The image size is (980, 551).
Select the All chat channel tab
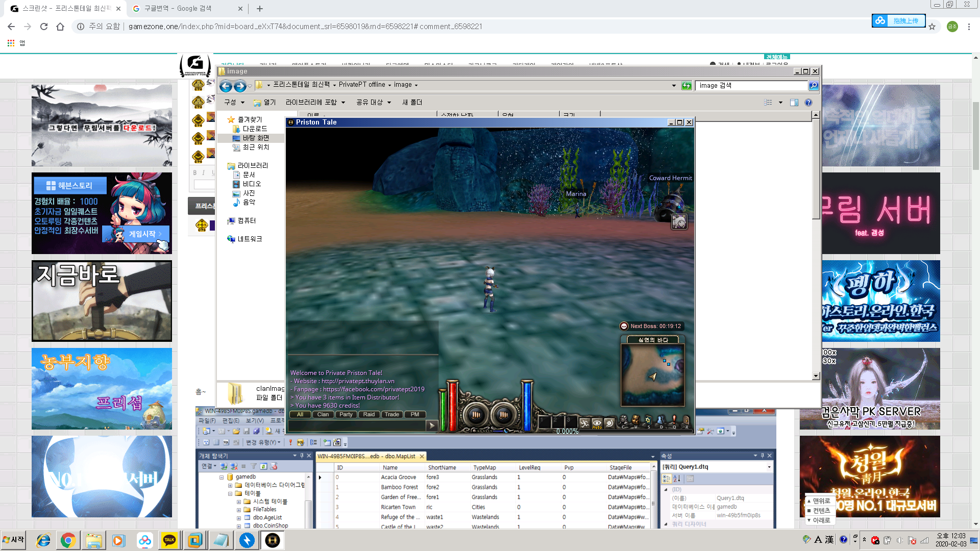300,414
